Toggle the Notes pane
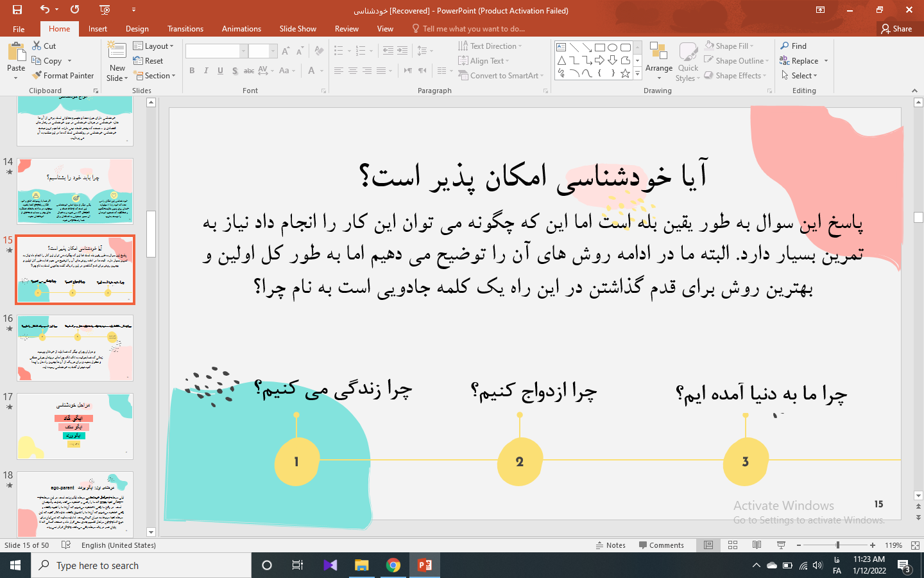 [610, 545]
